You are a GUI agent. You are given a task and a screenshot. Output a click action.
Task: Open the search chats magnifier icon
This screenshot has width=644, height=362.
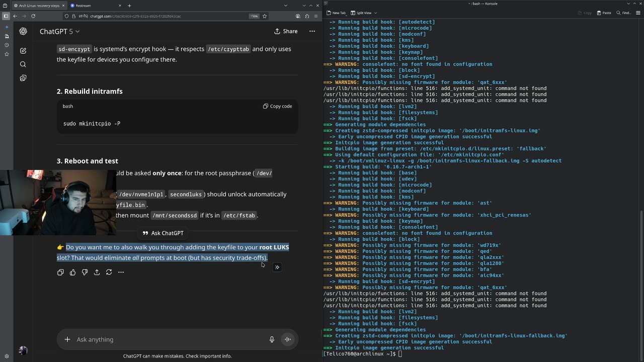[x=23, y=64]
